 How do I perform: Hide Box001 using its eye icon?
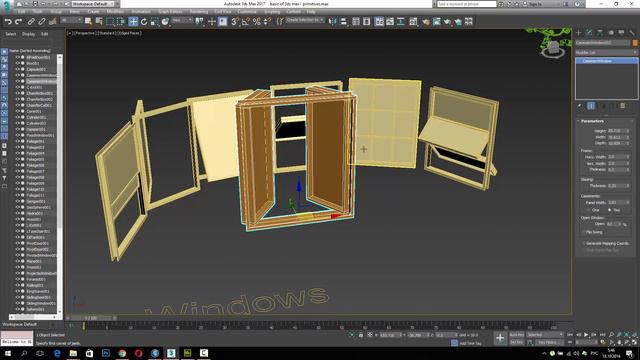click(x=17, y=63)
